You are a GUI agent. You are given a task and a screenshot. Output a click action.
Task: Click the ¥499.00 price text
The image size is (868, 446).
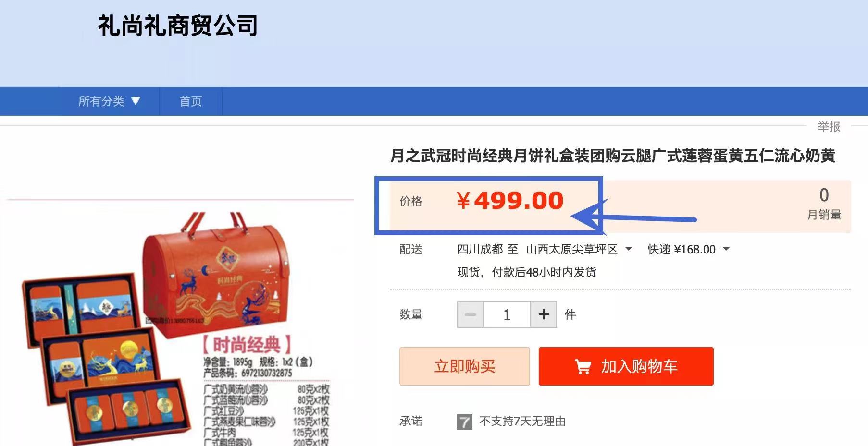[509, 201]
